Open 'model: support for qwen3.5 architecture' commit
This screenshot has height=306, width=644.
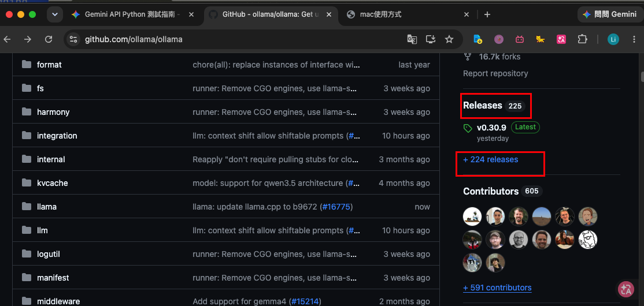point(268,183)
